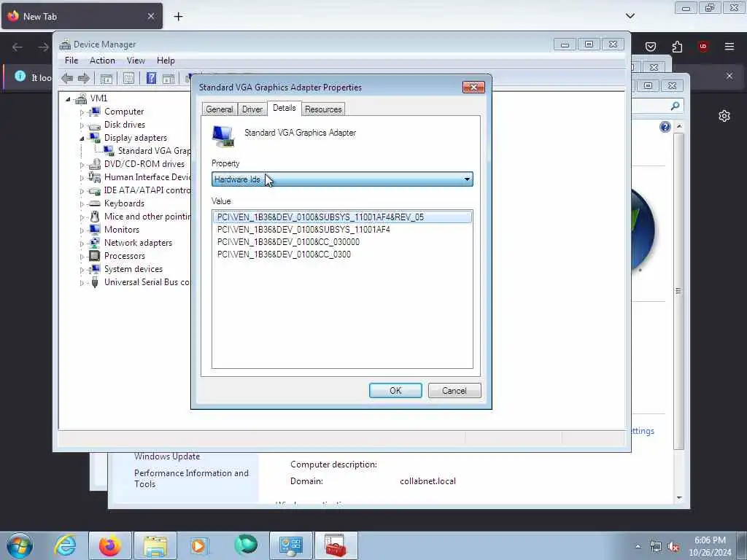This screenshot has width=747, height=560.
Task: Expand the DVD/CD-ROM drives node
Action: (82, 164)
